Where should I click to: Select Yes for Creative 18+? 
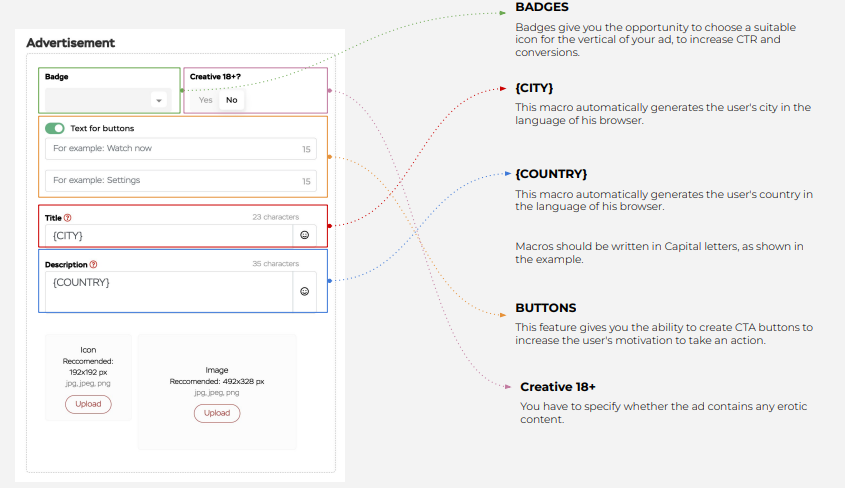[205, 100]
